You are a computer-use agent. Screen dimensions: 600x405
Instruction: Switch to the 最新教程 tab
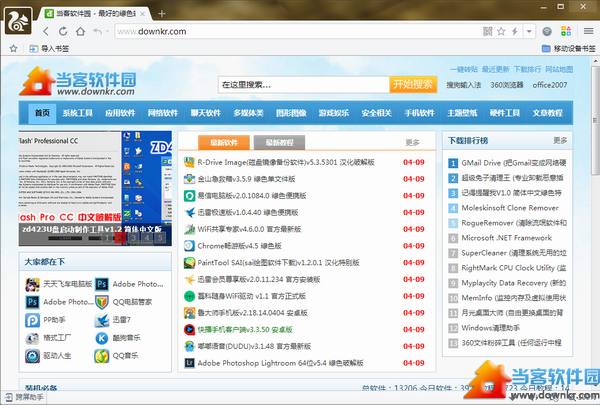[279, 143]
